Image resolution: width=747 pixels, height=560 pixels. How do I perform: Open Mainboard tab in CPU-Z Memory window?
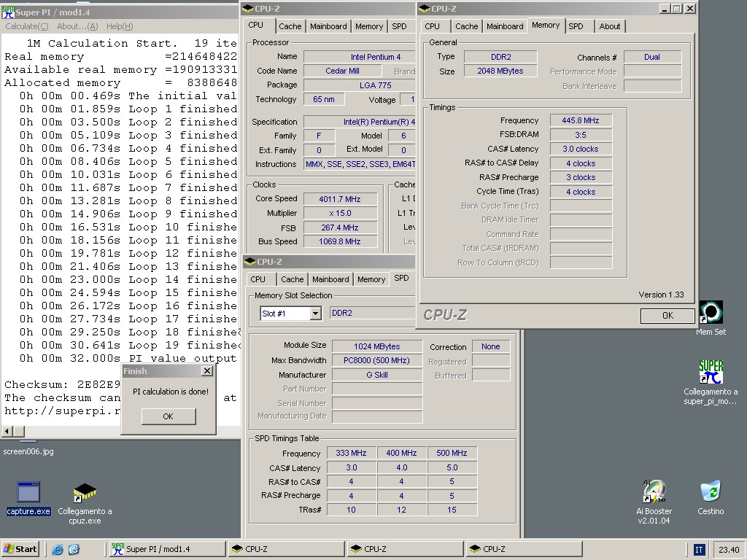[x=505, y=26]
